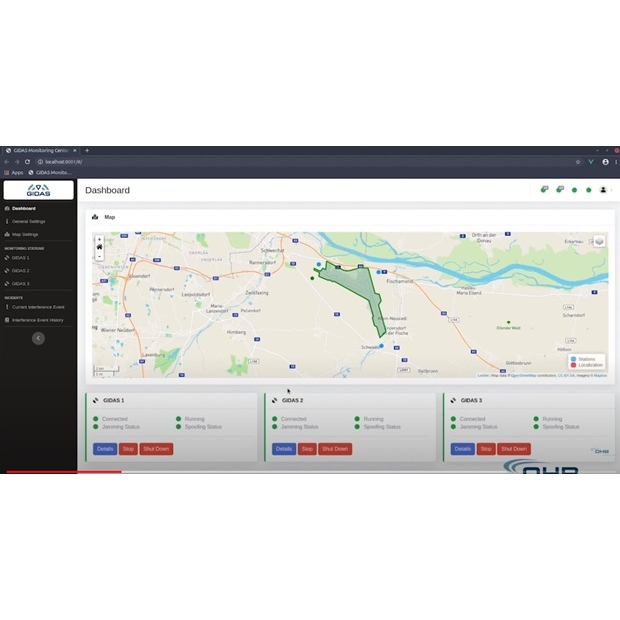Click the map zoom in plus button

pyautogui.click(x=99, y=240)
